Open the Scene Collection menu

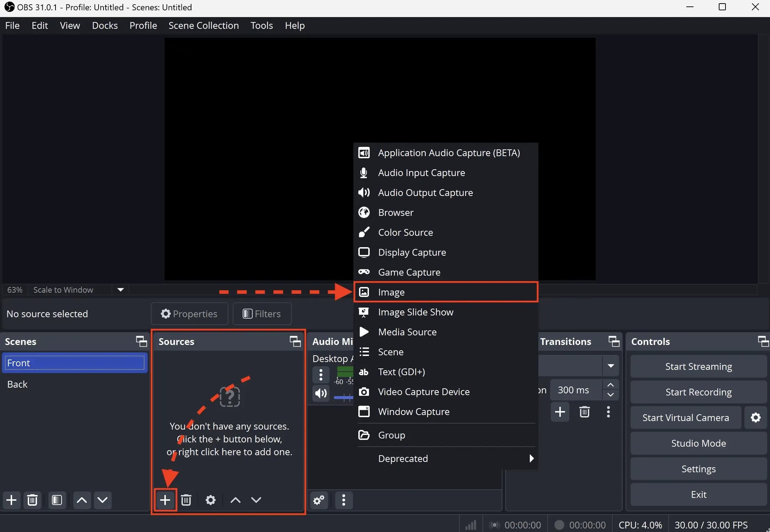[x=204, y=25]
